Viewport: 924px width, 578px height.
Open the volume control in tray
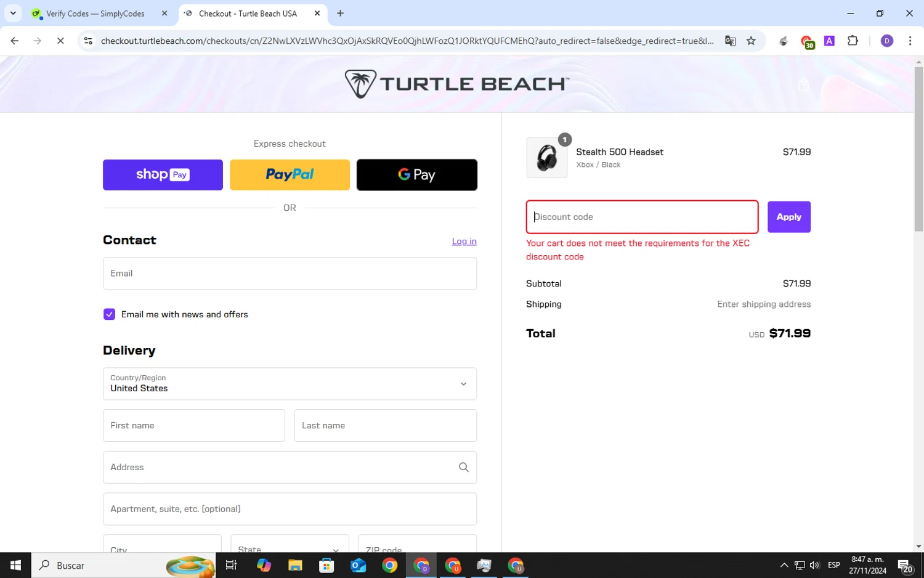click(815, 565)
